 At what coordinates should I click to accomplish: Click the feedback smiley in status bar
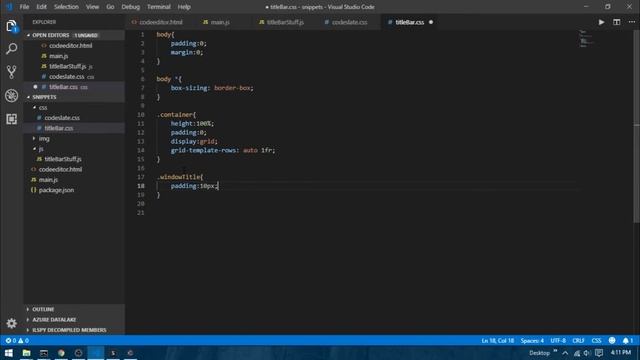click(x=612, y=340)
